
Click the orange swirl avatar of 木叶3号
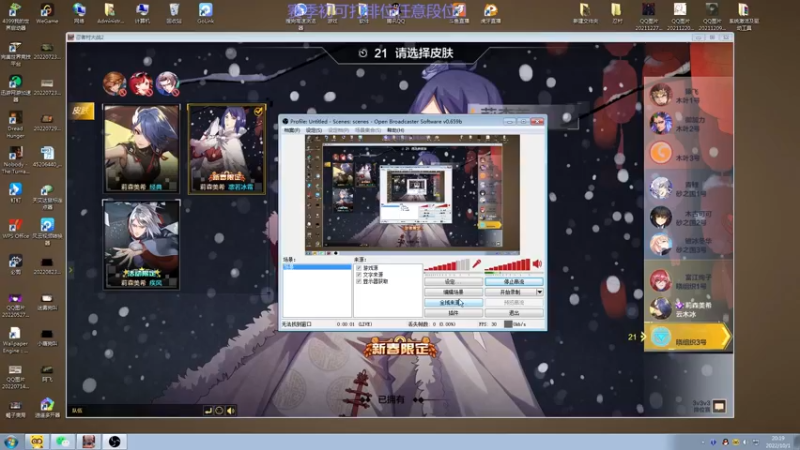(661, 153)
